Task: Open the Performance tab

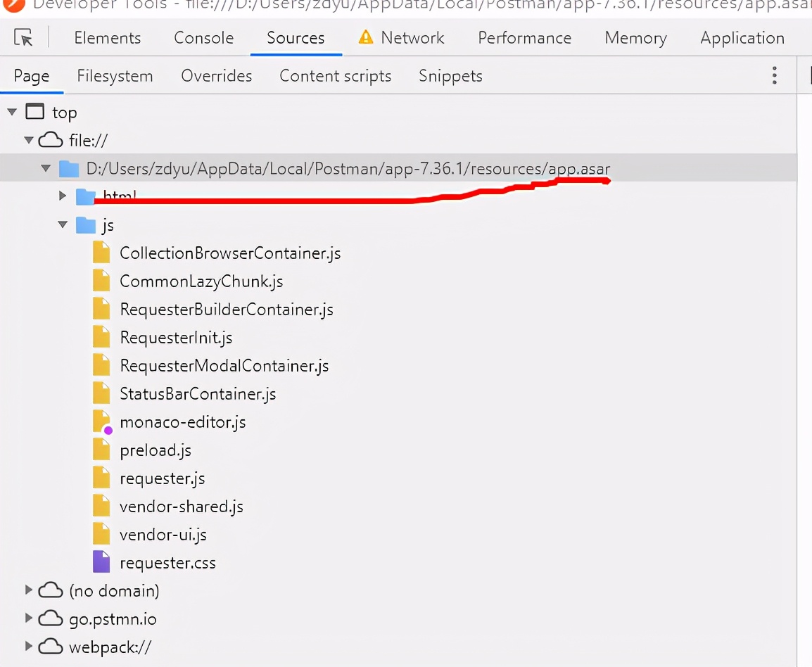Action: click(525, 38)
